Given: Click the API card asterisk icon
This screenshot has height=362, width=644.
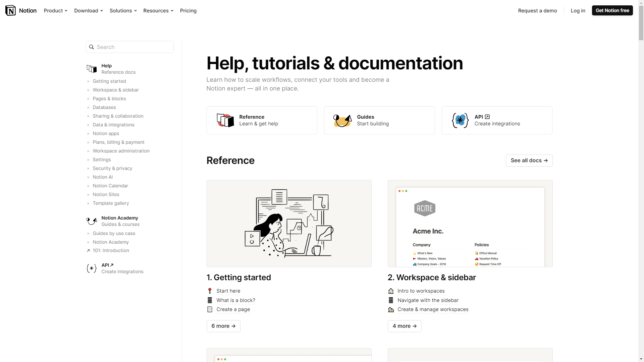Looking at the screenshot, I should [460, 120].
